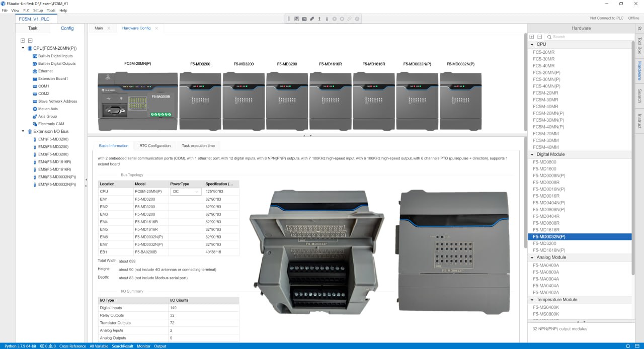
Task: Select F5-MD3200 in Hardware list
Action: coord(544,243)
